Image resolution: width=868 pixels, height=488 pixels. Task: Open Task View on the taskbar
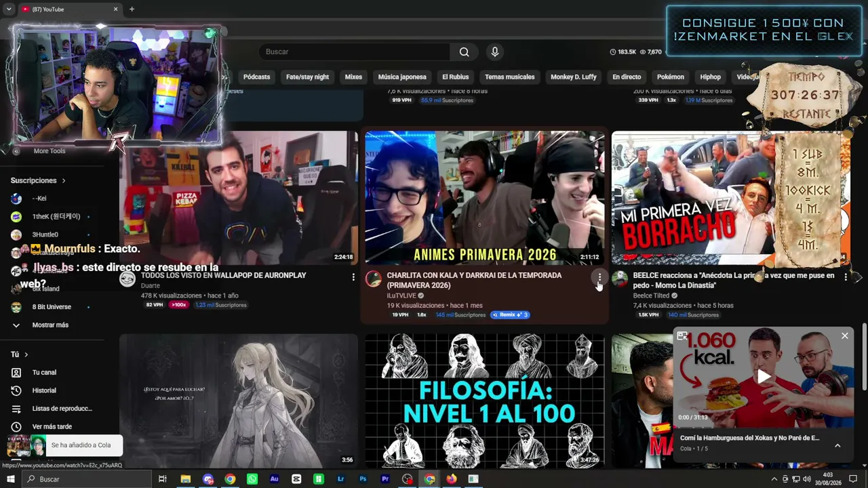[163, 479]
